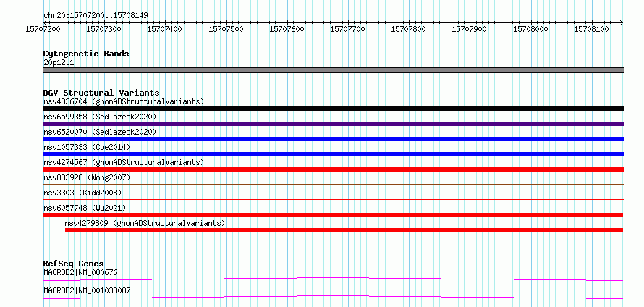Screen dimensions: 644x307
Task: Click ruler position 15707700
Action: (x=348, y=29)
